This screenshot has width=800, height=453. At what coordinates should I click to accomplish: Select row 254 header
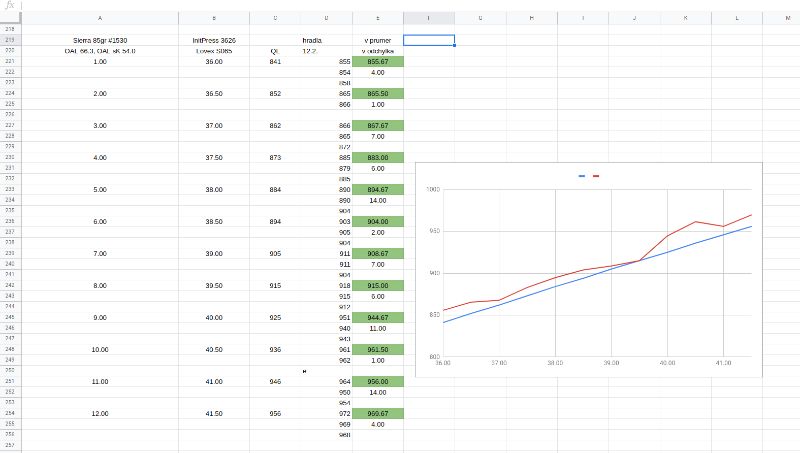pyautogui.click(x=9, y=413)
